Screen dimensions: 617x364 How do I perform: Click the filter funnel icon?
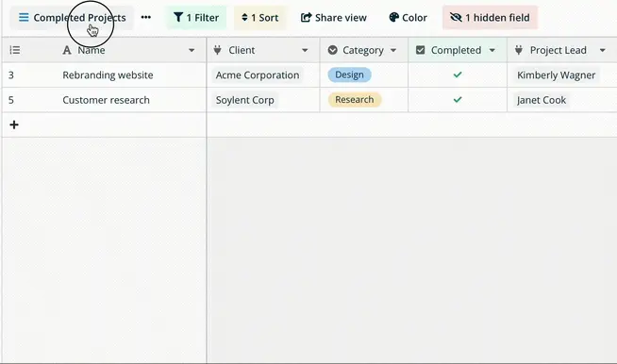178,17
